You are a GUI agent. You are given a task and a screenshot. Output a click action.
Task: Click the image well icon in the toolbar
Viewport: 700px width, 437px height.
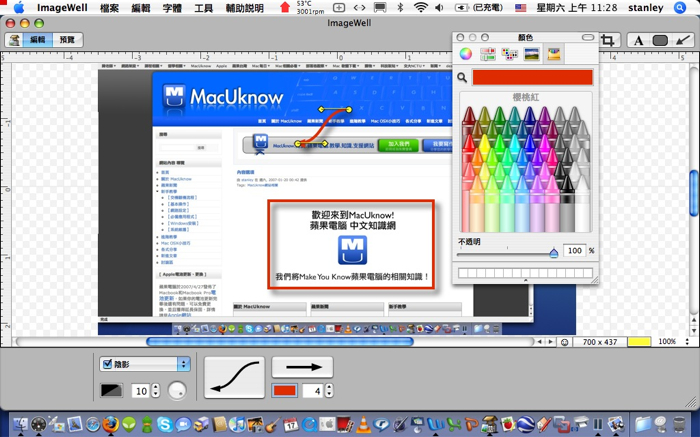(14, 40)
